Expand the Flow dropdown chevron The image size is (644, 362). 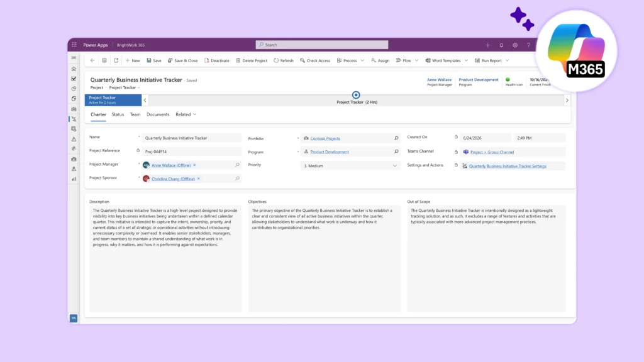click(x=416, y=61)
